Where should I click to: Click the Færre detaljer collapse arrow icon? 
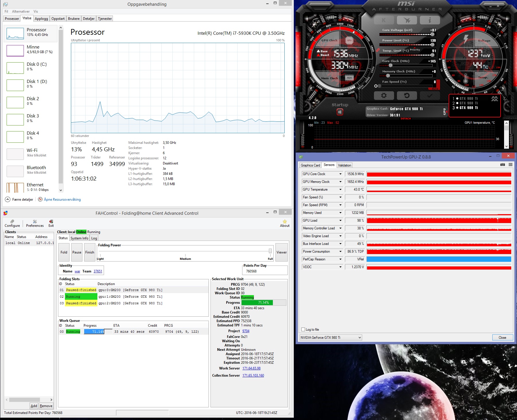(7, 199)
